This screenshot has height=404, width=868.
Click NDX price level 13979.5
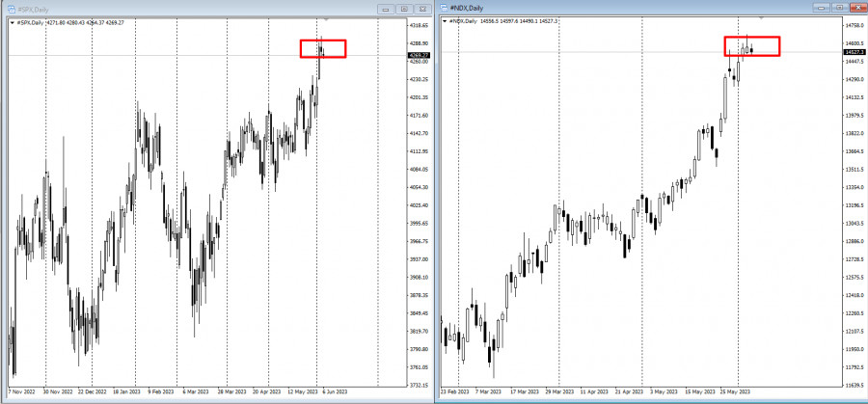855,115
